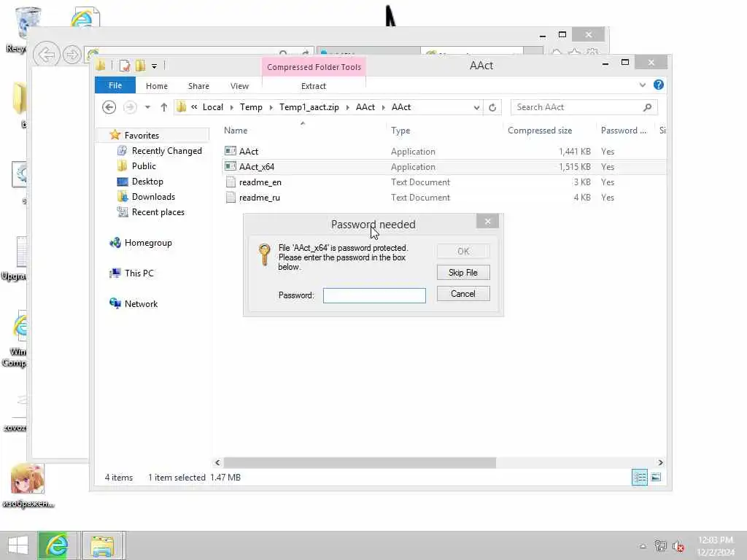Click Skip File in password dialog
The width and height of the screenshot is (747, 560).
tap(463, 273)
